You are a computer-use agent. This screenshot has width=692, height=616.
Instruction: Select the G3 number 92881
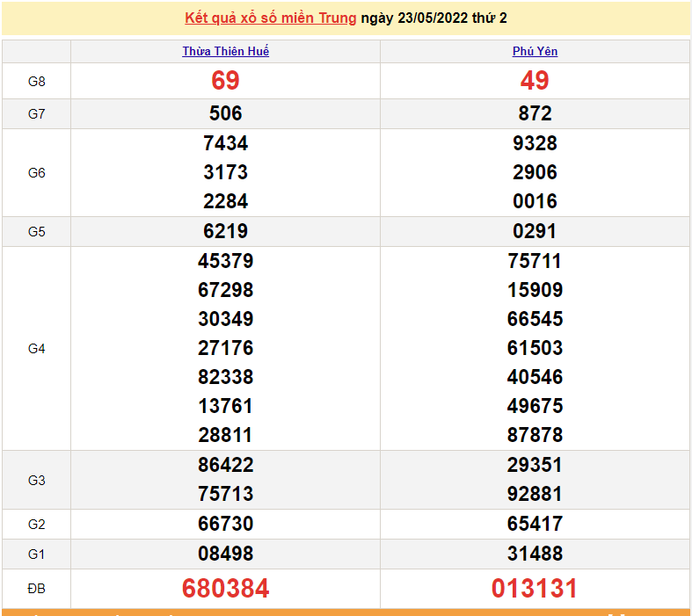[x=535, y=494]
